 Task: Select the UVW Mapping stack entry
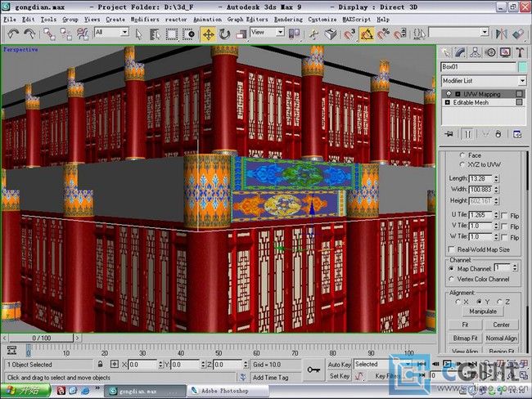(x=482, y=94)
